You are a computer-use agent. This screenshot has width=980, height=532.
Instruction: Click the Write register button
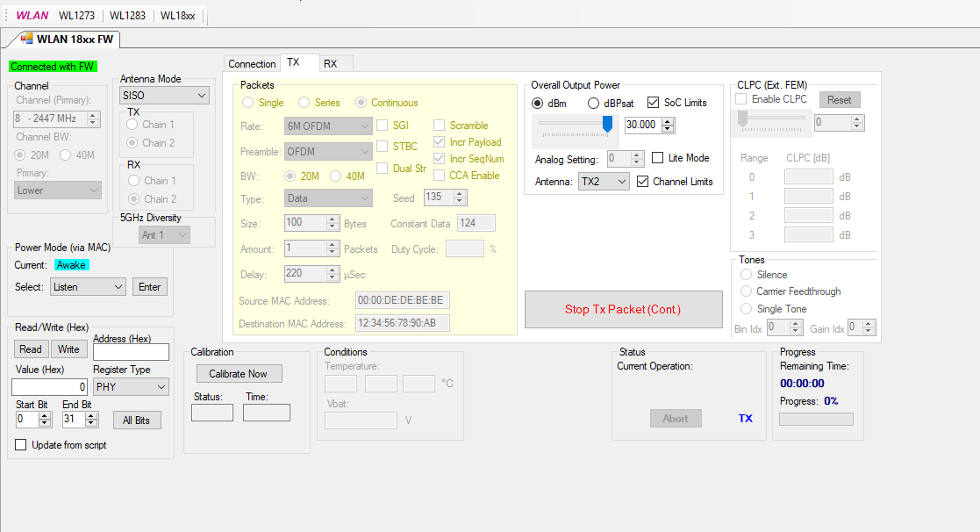68,349
